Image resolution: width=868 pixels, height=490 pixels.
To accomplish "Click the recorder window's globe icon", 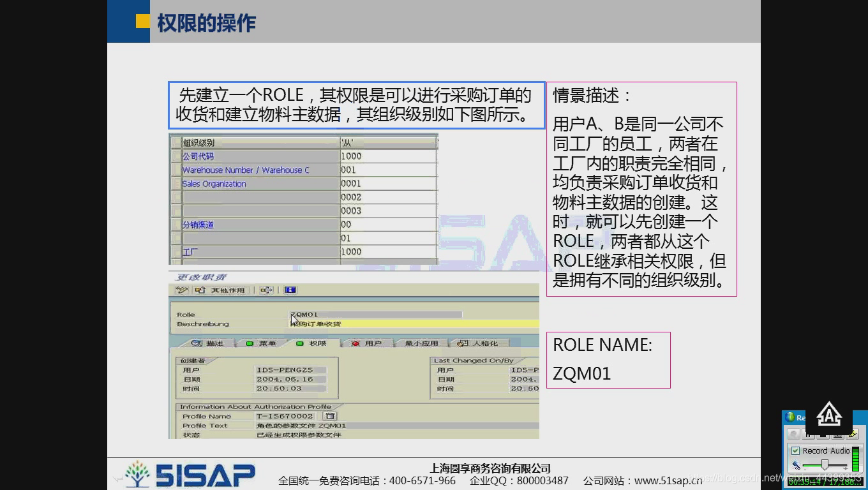I will click(790, 417).
